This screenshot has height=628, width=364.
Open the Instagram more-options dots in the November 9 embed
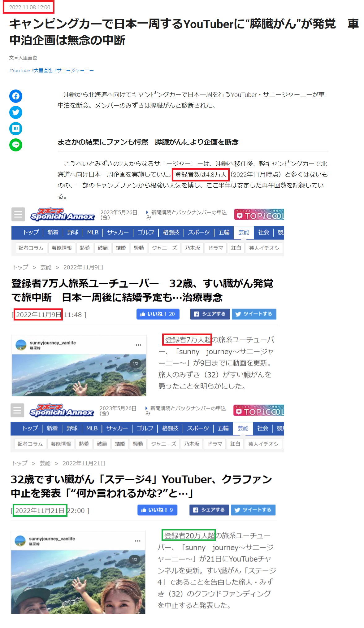[x=138, y=345]
